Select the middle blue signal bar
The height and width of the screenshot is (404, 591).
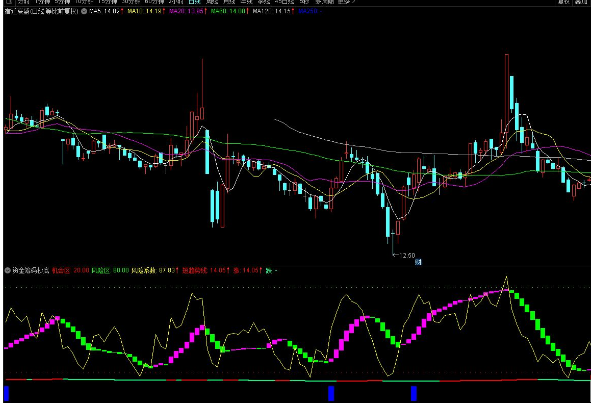(331, 393)
